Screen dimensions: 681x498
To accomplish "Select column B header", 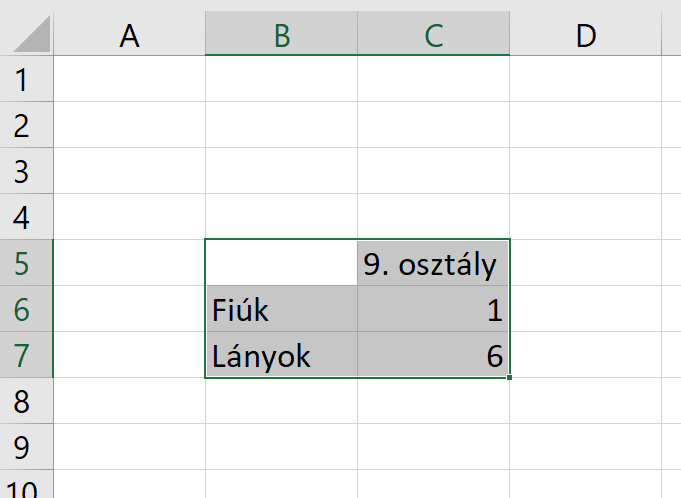I will [x=281, y=36].
